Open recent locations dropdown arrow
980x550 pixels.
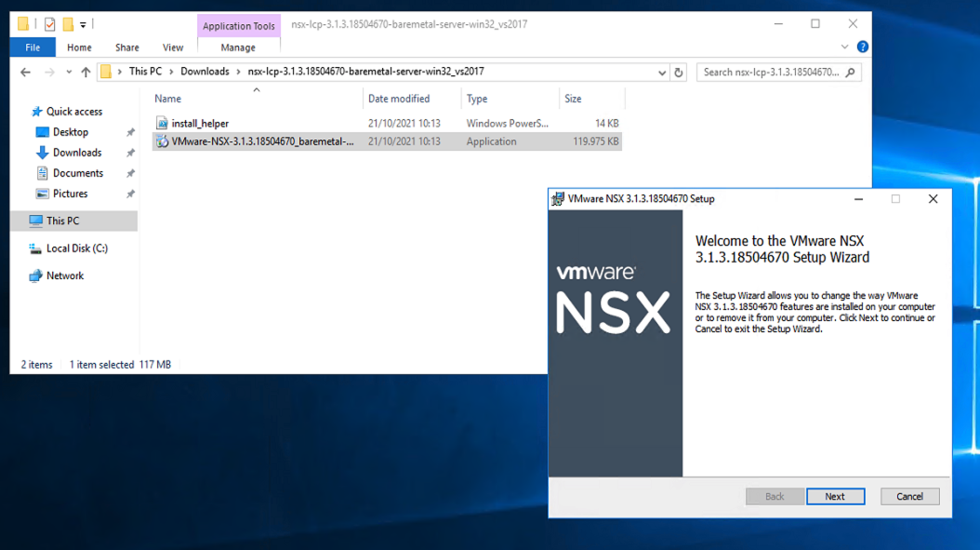click(x=69, y=72)
